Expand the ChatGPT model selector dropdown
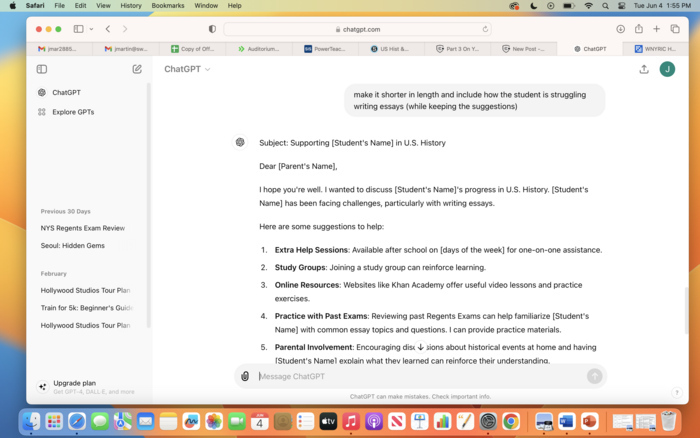The height and width of the screenshot is (438, 700). click(x=187, y=69)
